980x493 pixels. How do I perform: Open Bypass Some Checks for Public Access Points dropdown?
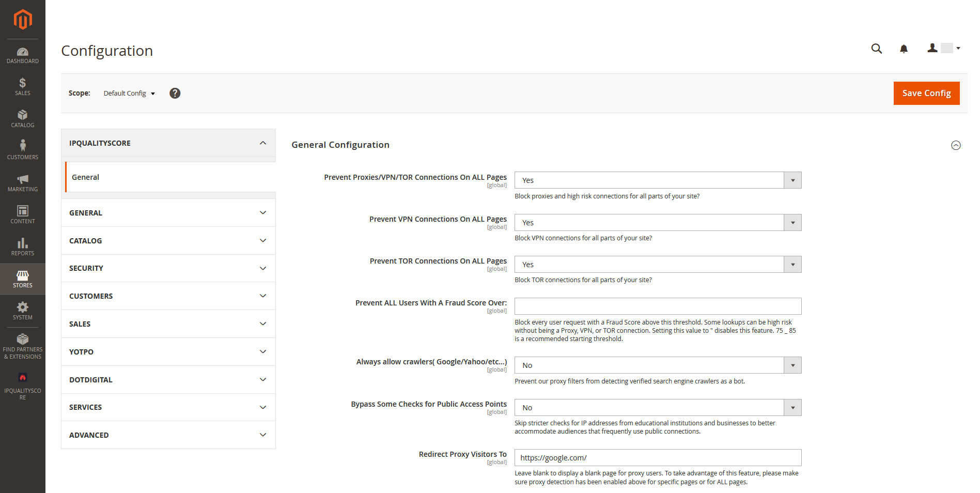pyautogui.click(x=658, y=408)
